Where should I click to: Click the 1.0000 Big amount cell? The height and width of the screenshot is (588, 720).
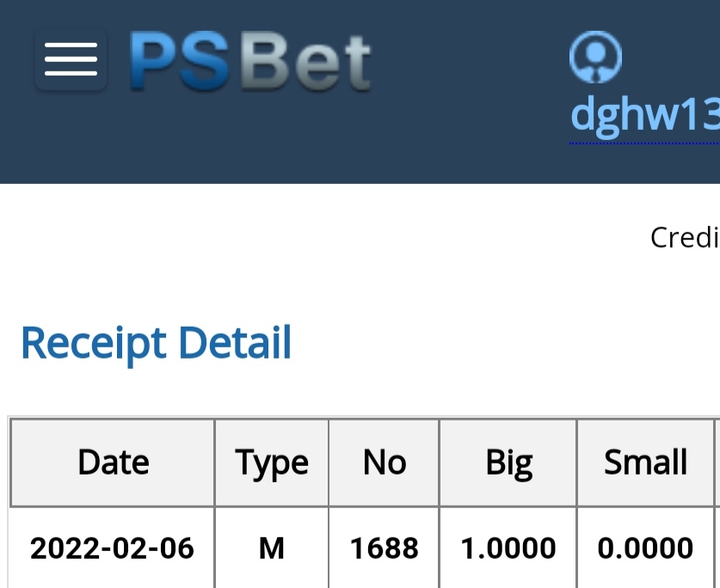(508, 548)
